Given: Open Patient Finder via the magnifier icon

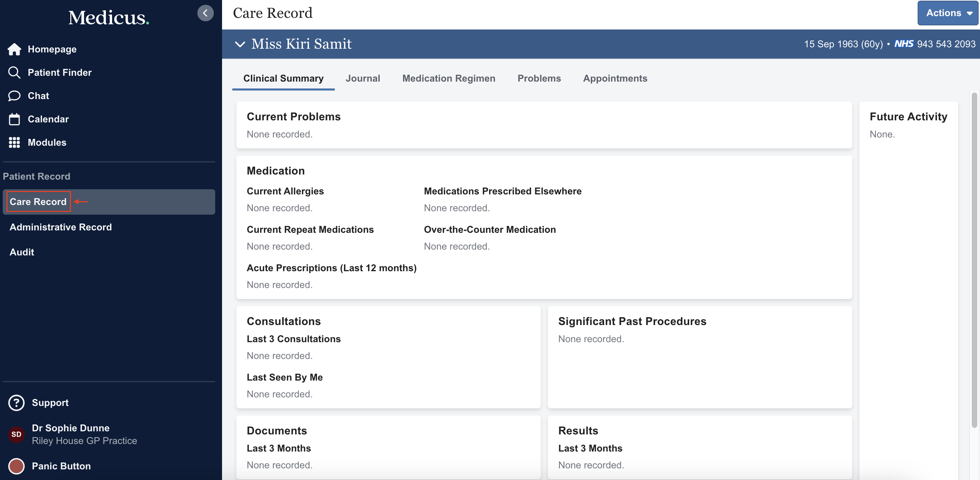Looking at the screenshot, I should [x=14, y=72].
